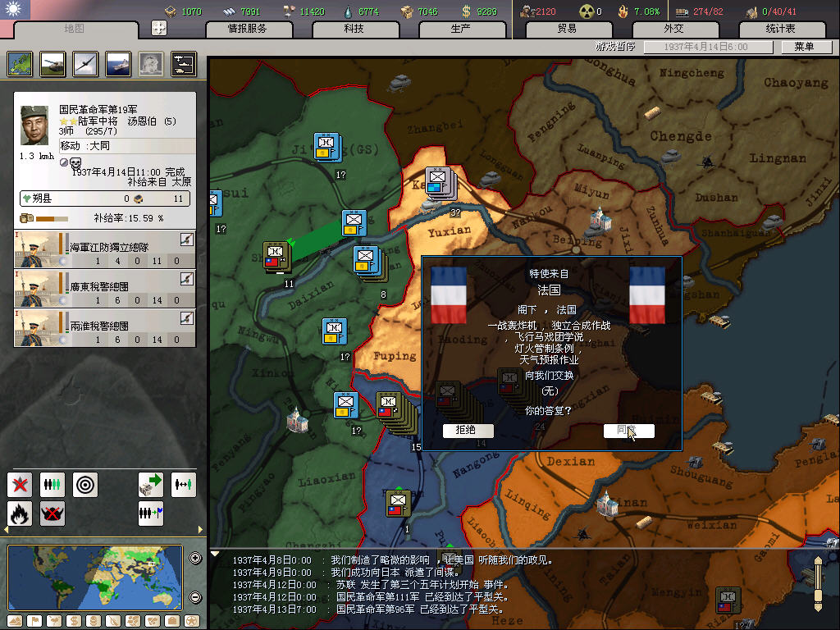The width and height of the screenshot is (840, 630).
Task: Click the dollar money resource icon in top bar
Action: 466,11
